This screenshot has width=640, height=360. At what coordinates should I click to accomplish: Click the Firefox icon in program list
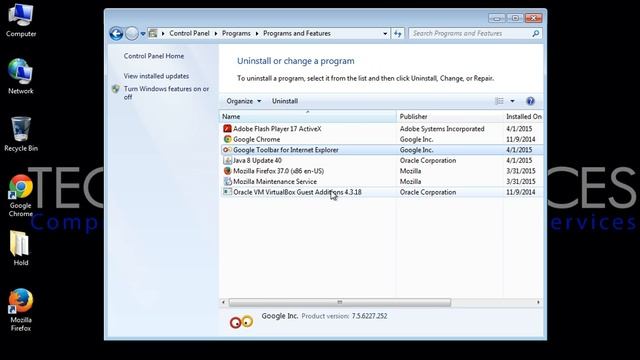[227, 171]
